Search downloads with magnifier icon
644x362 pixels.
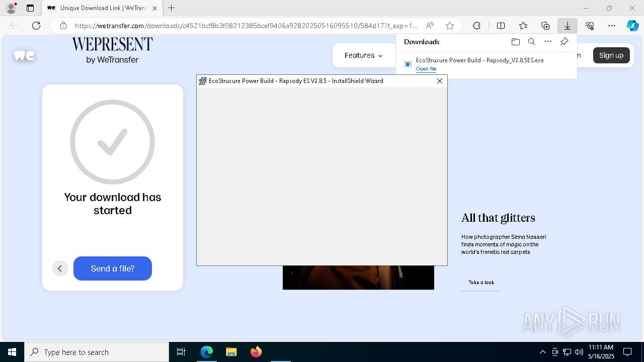tap(531, 42)
